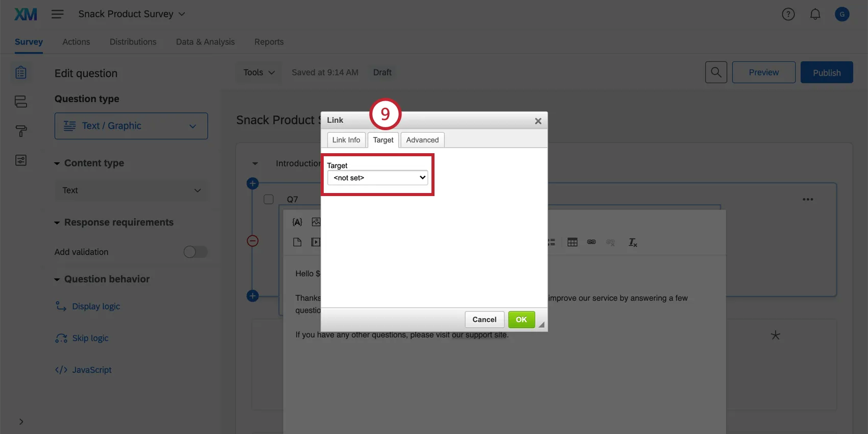
Task: Stay on the Survey tab
Action: click(x=29, y=42)
